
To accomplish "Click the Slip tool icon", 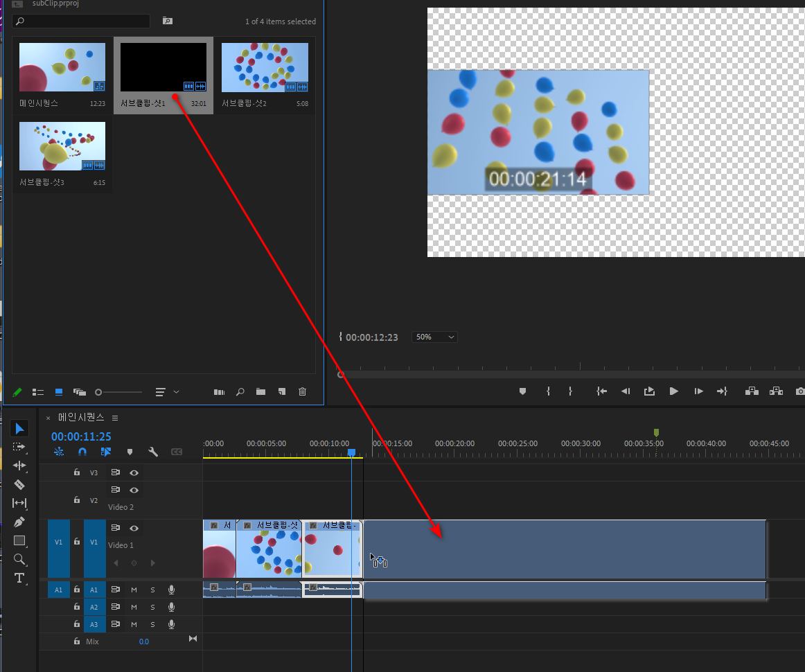I will pyautogui.click(x=19, y=503).
